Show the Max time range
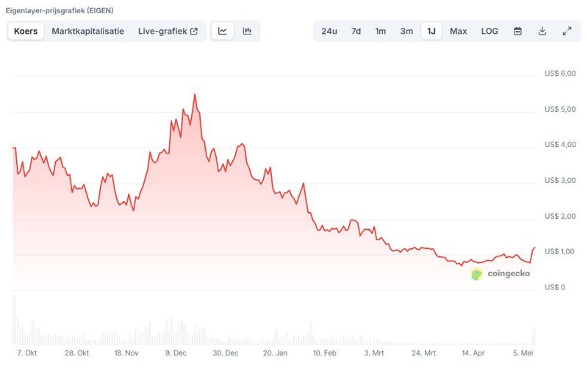The image size is (588, 368). [458, 31]
